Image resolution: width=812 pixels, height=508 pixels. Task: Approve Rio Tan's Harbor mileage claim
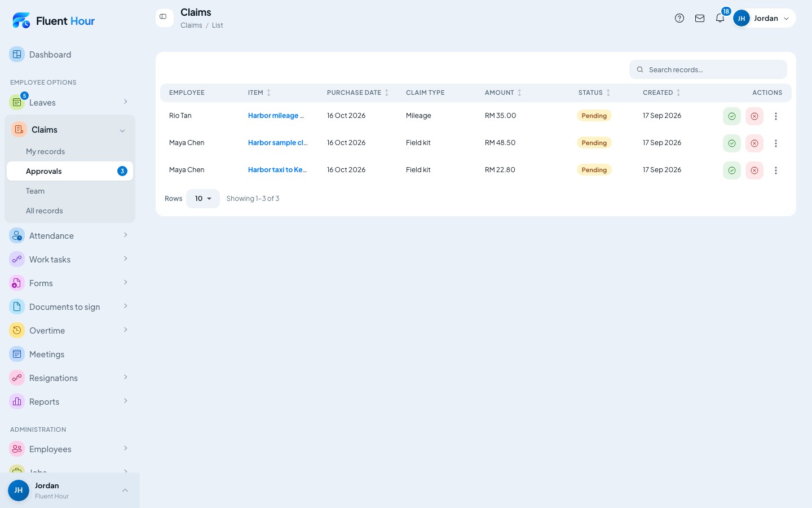pos(731,116)
